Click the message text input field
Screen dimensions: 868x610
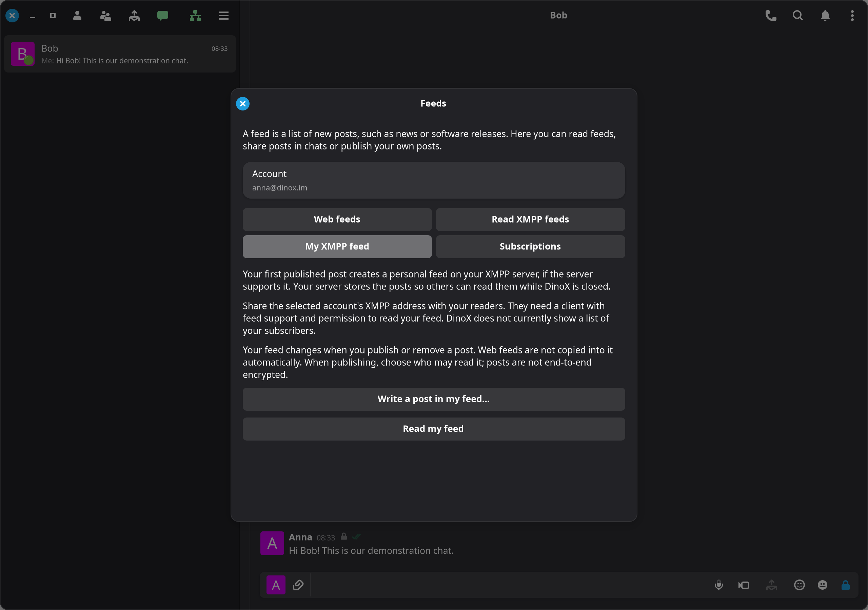coord(509,585)
